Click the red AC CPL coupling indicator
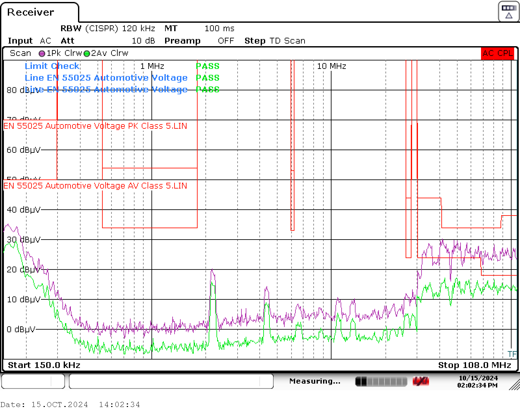 coord(497,53)
